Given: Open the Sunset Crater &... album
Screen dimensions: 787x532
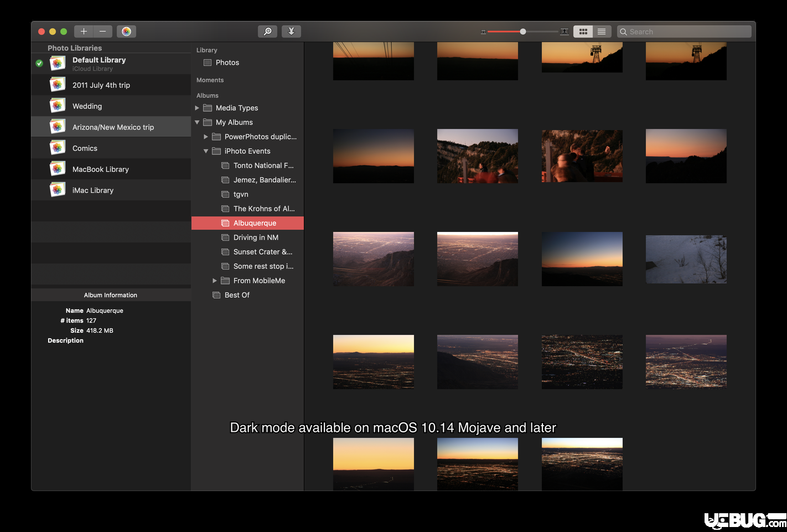Looking at the screenshot, I should coord(247,252).
